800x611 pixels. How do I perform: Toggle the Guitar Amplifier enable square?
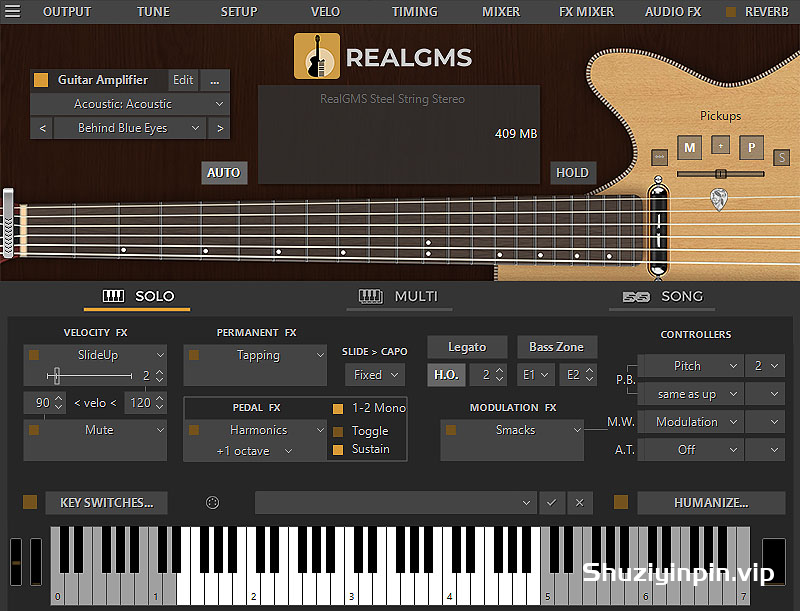41,80
